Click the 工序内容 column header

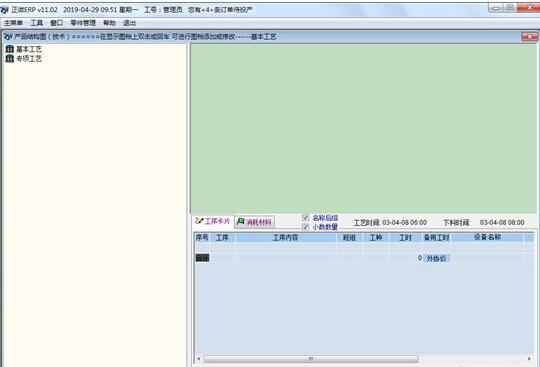pyautogui.click(x=285, y=238)
